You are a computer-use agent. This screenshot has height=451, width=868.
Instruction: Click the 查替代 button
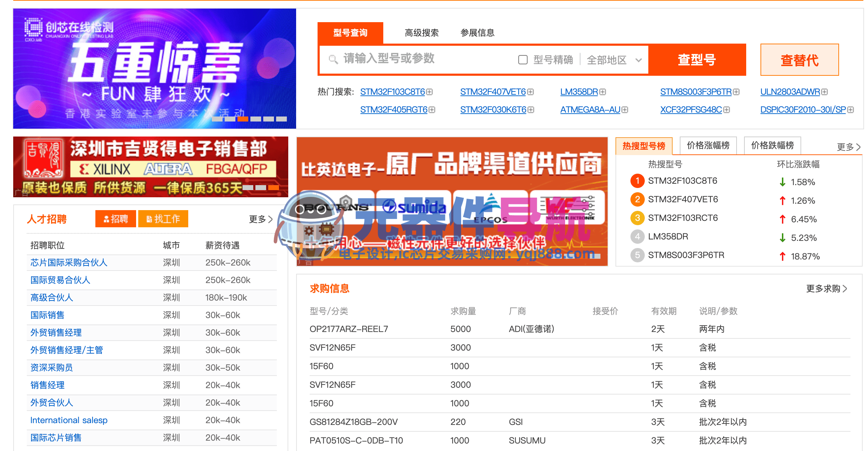pyautogui.click(x=799, y=60)
